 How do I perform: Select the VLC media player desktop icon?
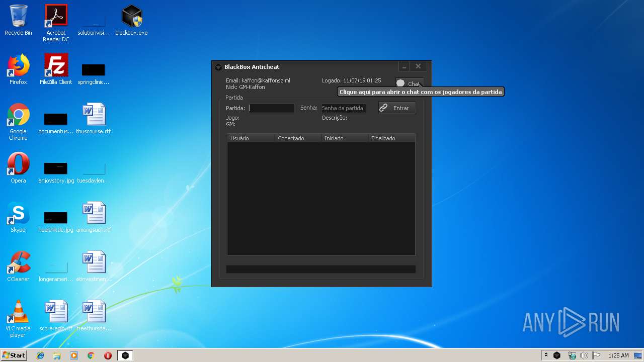pyautogui.click(x=18, y=319)
